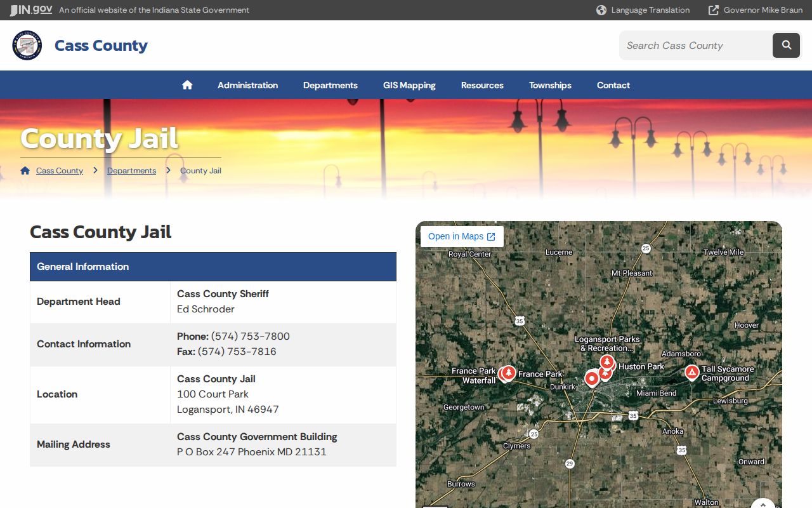Screen dimensions: 812x508
Task: Open the Townships menu
Action: coord(550,85)
